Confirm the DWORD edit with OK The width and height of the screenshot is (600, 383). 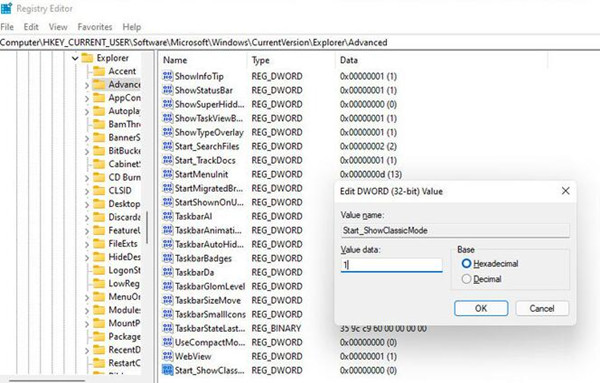pyautogui.click(x=481, y=308)
